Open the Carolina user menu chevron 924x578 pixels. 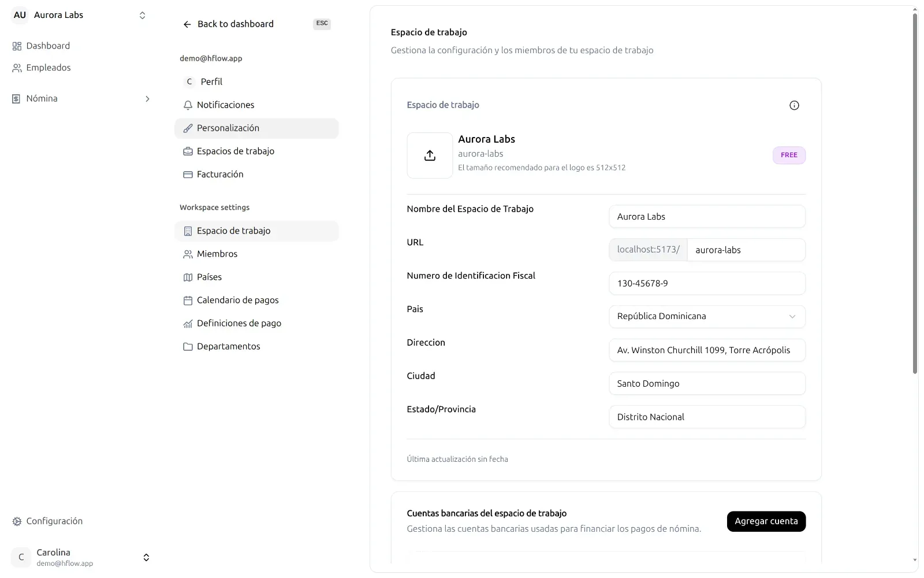146,557
